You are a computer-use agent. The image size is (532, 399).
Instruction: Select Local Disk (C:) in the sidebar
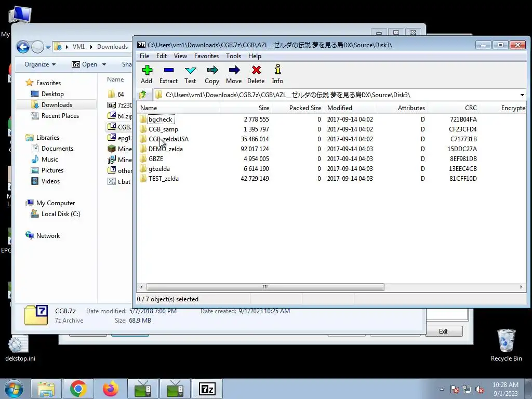click(61, 214)
